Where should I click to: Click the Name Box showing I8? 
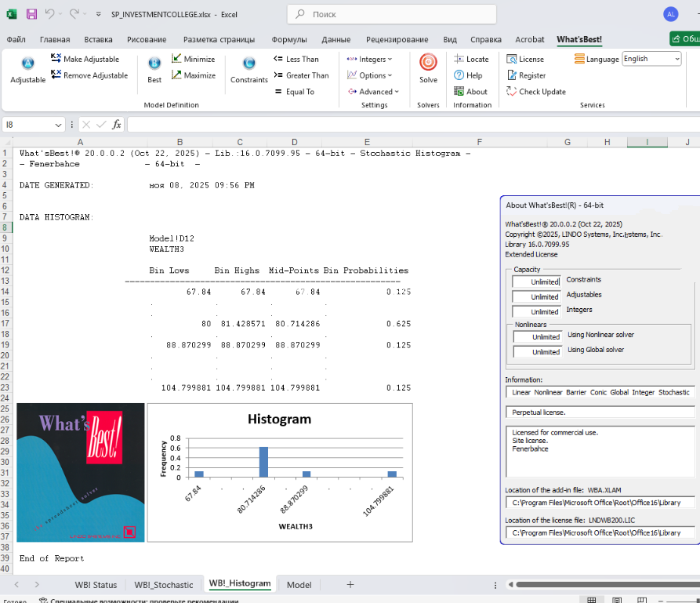(x=29, y=125)
